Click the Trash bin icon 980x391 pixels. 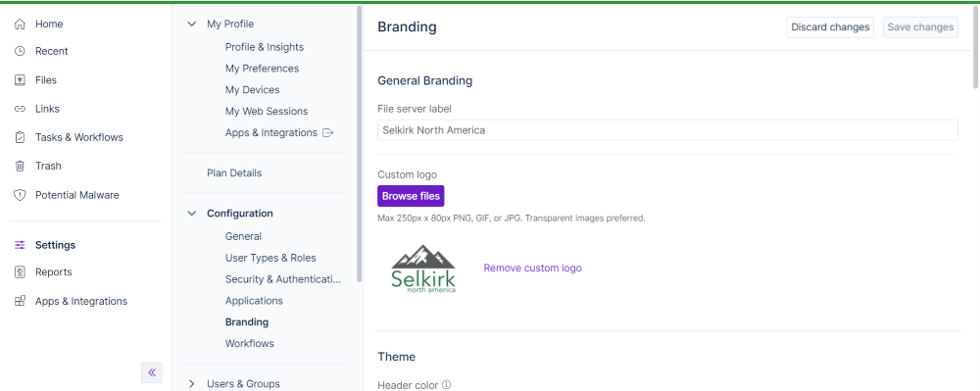coord(20,167)
